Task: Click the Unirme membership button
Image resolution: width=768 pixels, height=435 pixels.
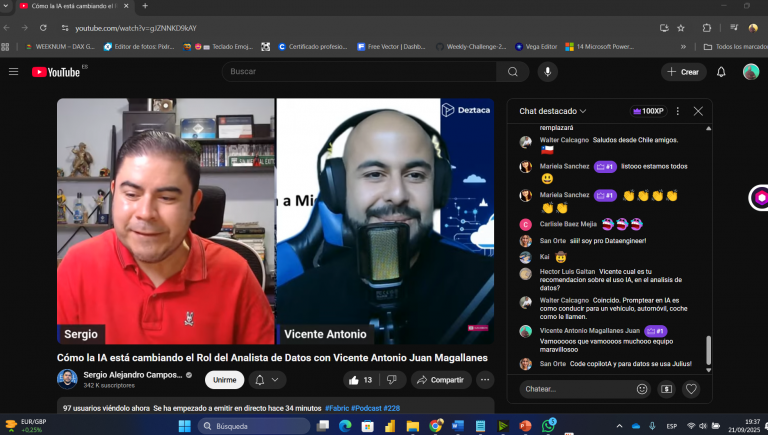Action: click(x=224, y=380)
